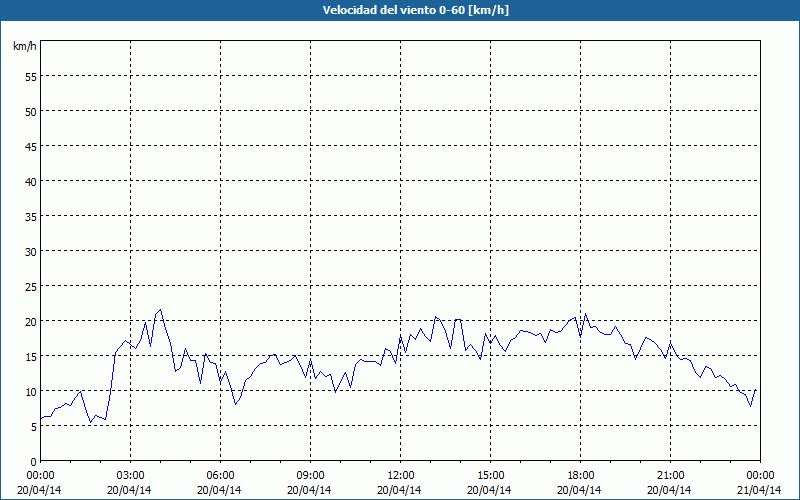800x500 pixels.
Task: Select the 20/04/14 date beneath 06:00
Action: click(x=219, y=490)
